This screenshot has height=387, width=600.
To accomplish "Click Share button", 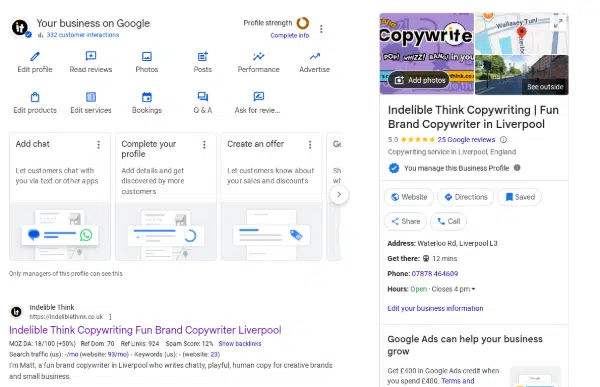I will 405,221.
